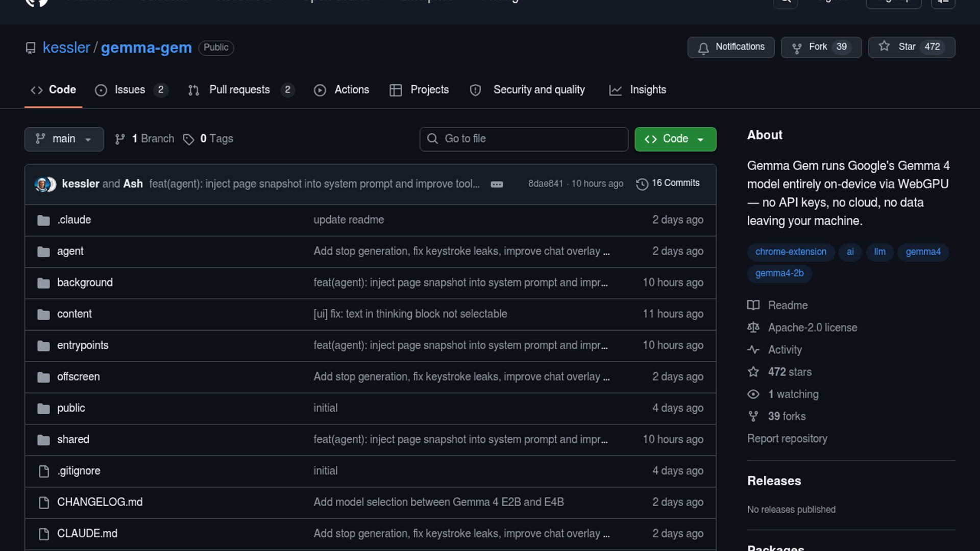980x551 pixels.
Task: Click the Fork icon button
Action: [796, 48]
